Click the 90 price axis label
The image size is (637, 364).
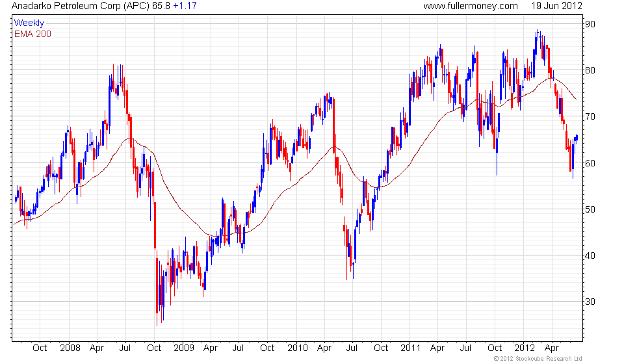pyautogui.click(x=590, y=24)
